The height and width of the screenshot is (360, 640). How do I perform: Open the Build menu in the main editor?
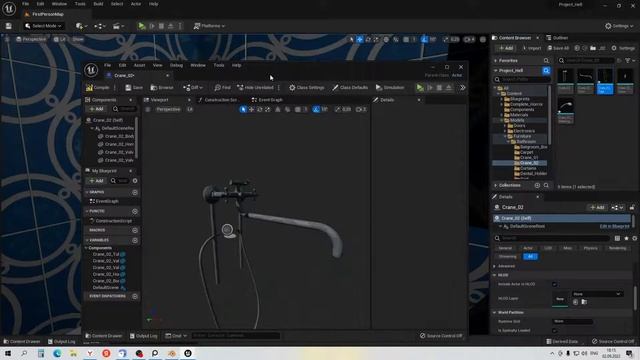(x=98, y=4)
